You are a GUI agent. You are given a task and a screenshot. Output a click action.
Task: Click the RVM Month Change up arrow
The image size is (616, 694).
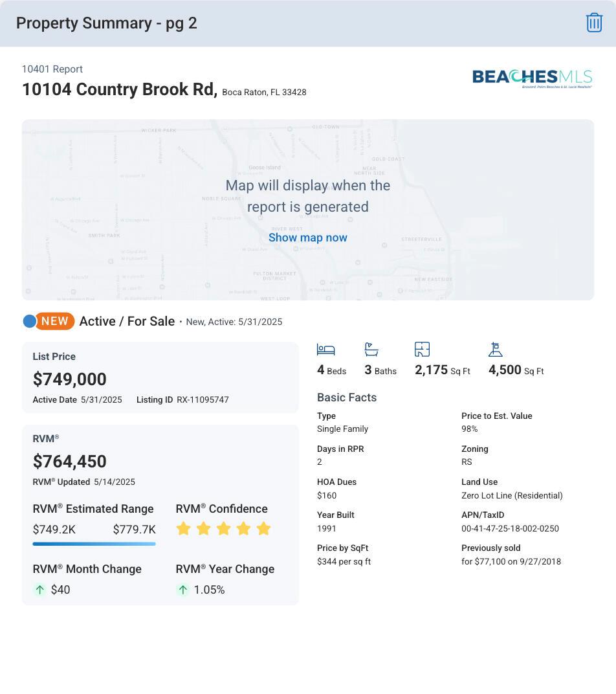[40, 590]
